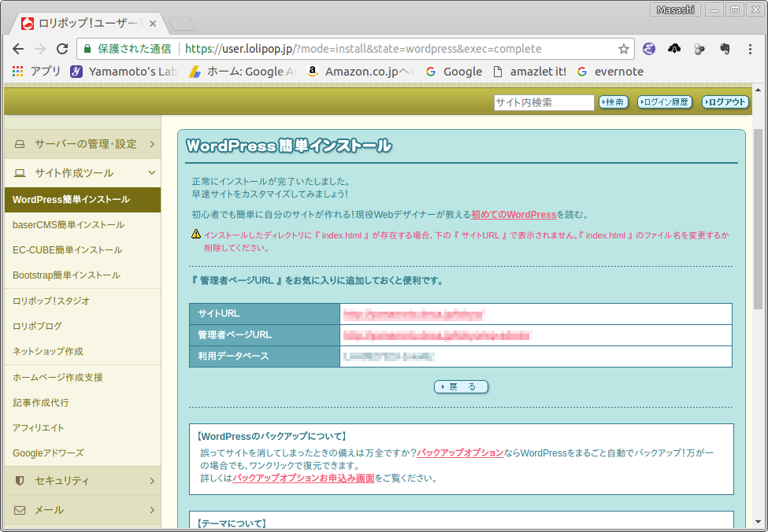Screen dimensions: 768x532
Task: Go back with the browser back arrow
Action: coord(18,49)
